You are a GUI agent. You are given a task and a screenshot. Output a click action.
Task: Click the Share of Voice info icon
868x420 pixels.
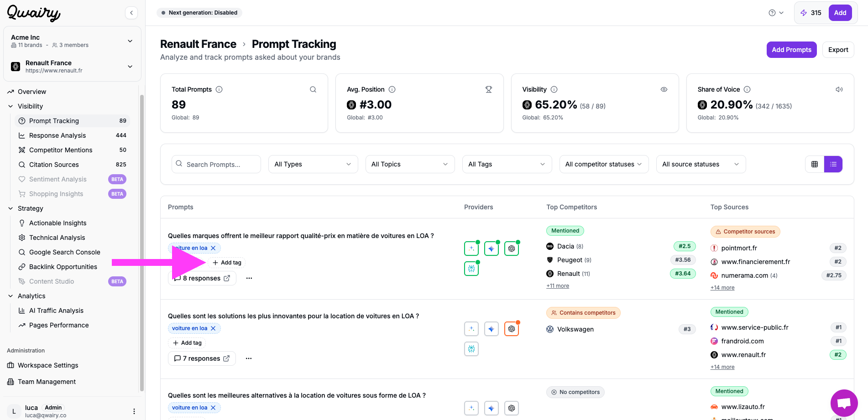(747, 89)
